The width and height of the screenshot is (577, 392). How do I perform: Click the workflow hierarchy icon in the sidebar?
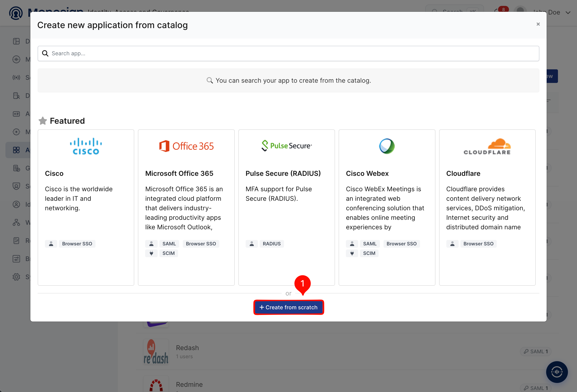coord(16,222)
